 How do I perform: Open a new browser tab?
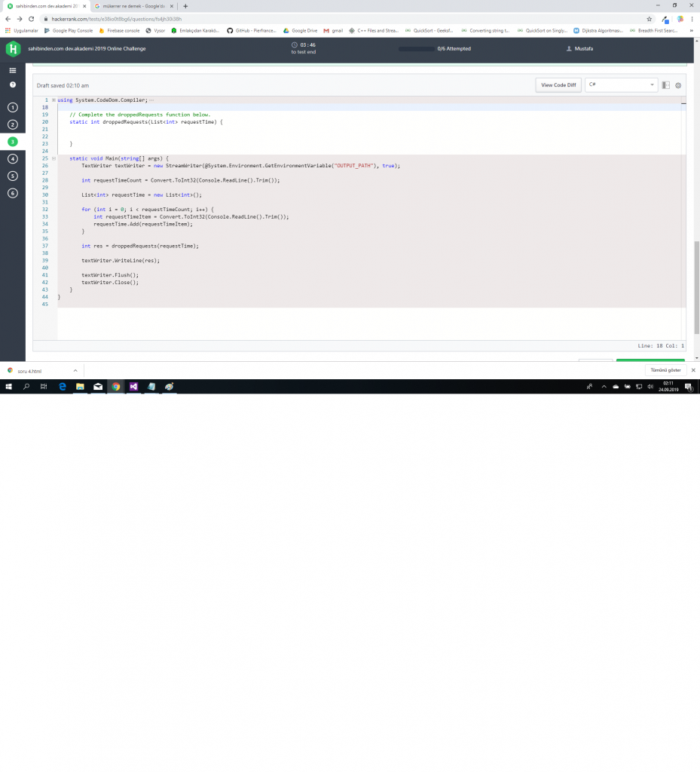pyautogui.click(x=185, y=6)
